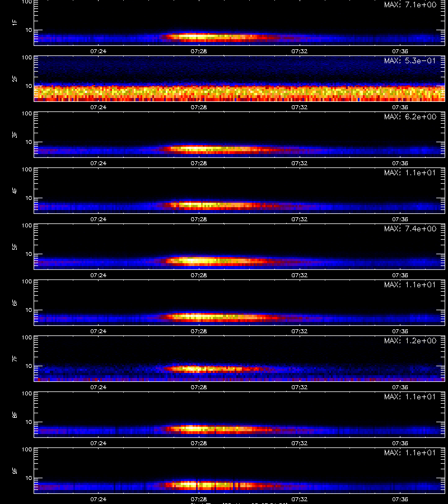The height and width of the screenshot is (504, 448).
Task: Click the 07:28 tick label under panel 6F
Action: pos(199,331)
